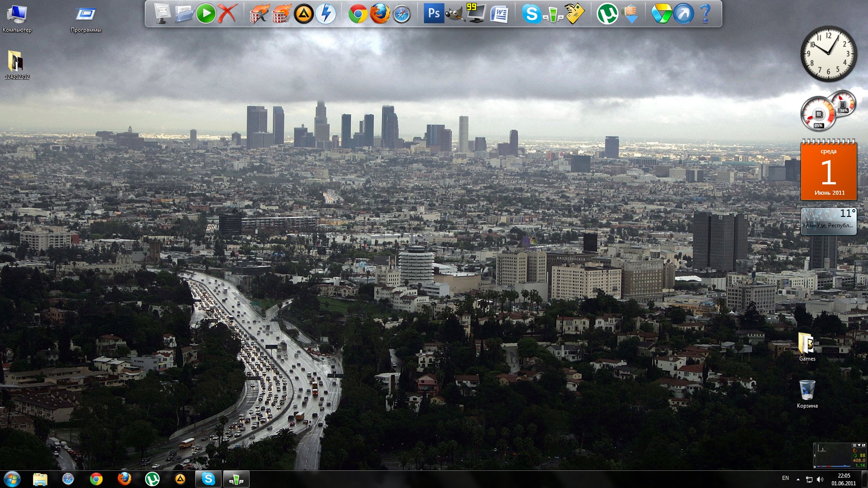Switch to Skype on the taskbar
The height and width of the screenshot is (488, 868).
pos(208,479)
